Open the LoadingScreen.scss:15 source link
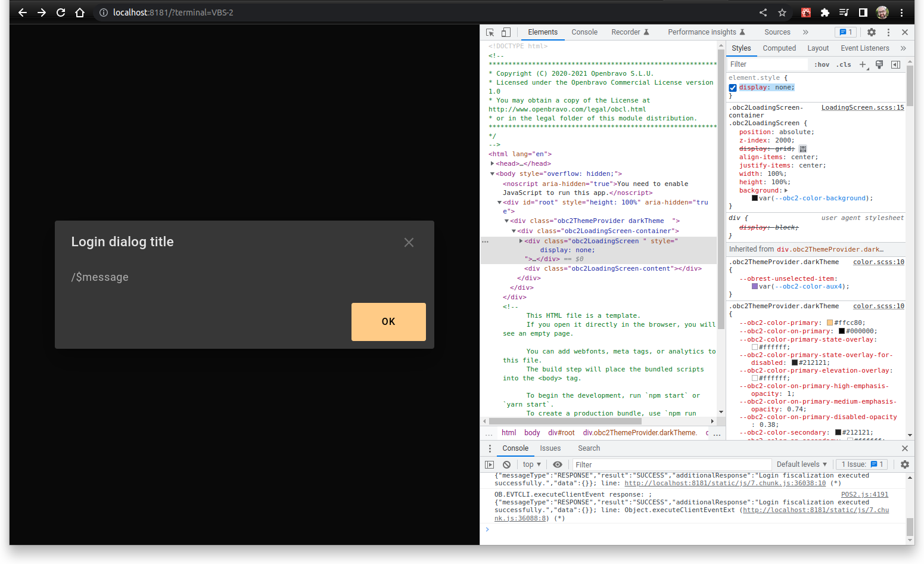 coord(862,108)
